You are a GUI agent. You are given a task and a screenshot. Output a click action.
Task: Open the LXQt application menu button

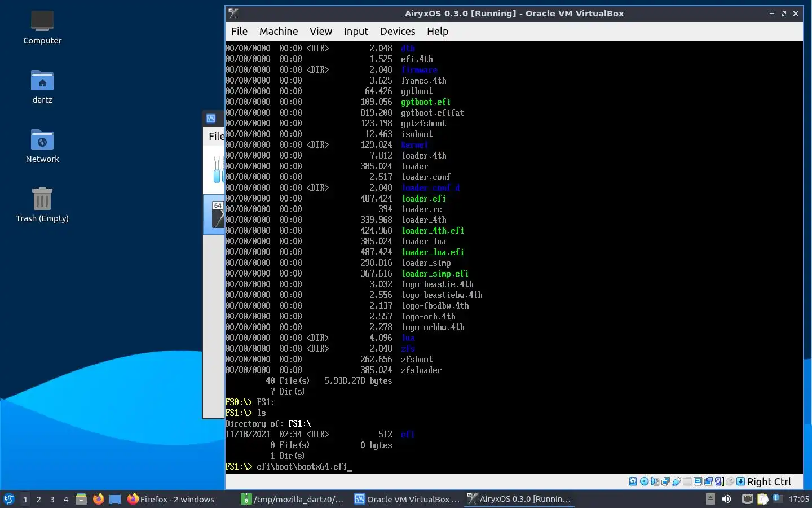[9, 499]
